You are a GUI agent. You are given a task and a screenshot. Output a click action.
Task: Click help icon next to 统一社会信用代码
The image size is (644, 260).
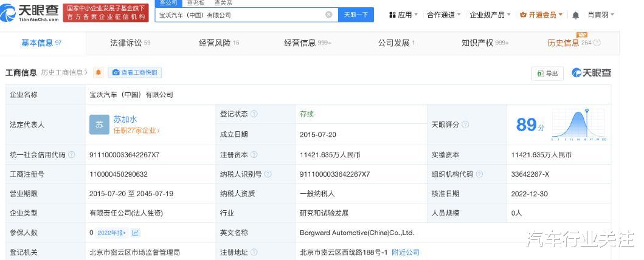point(72,155)
